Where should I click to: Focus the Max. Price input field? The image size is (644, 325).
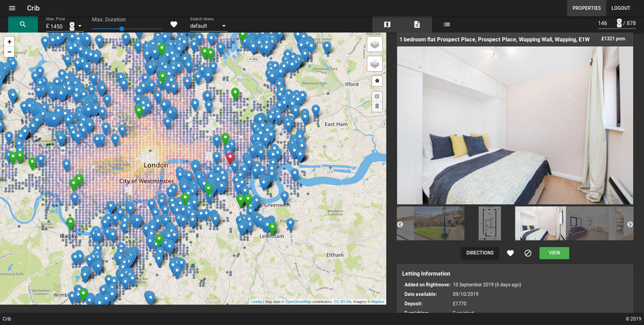(x=60, y=26)
